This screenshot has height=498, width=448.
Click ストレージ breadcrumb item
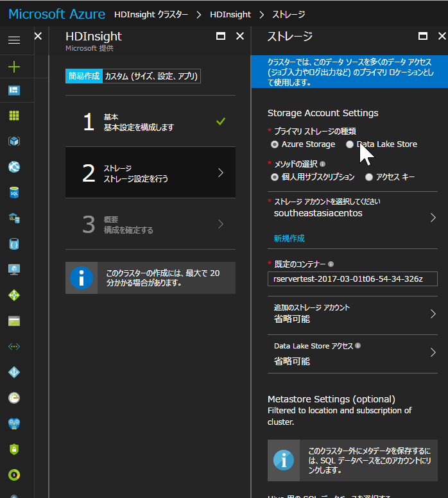click(x=288, y=14)
